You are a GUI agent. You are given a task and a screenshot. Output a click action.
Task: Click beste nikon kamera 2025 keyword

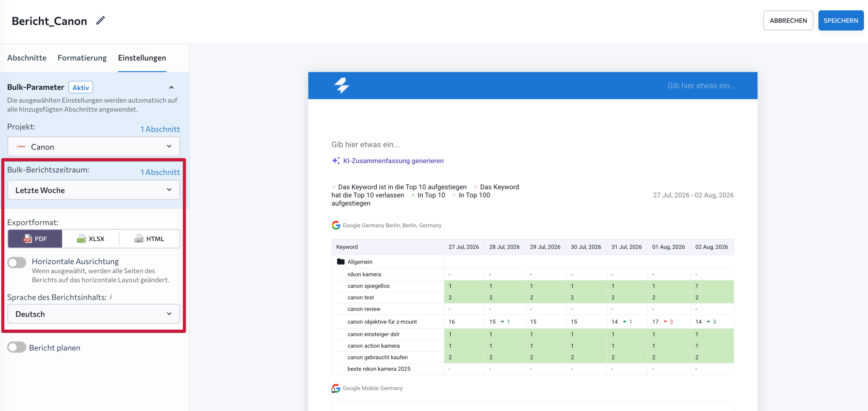click(379, 369)
